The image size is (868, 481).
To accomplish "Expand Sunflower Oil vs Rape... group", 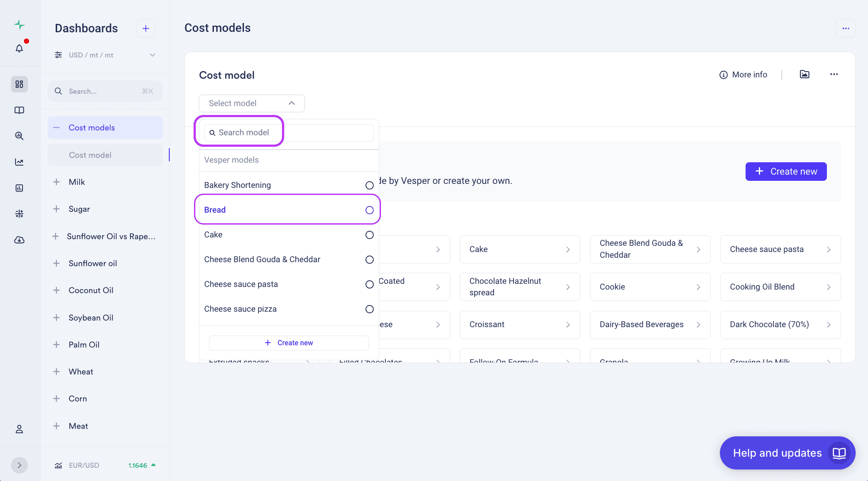I will (56, 236).
